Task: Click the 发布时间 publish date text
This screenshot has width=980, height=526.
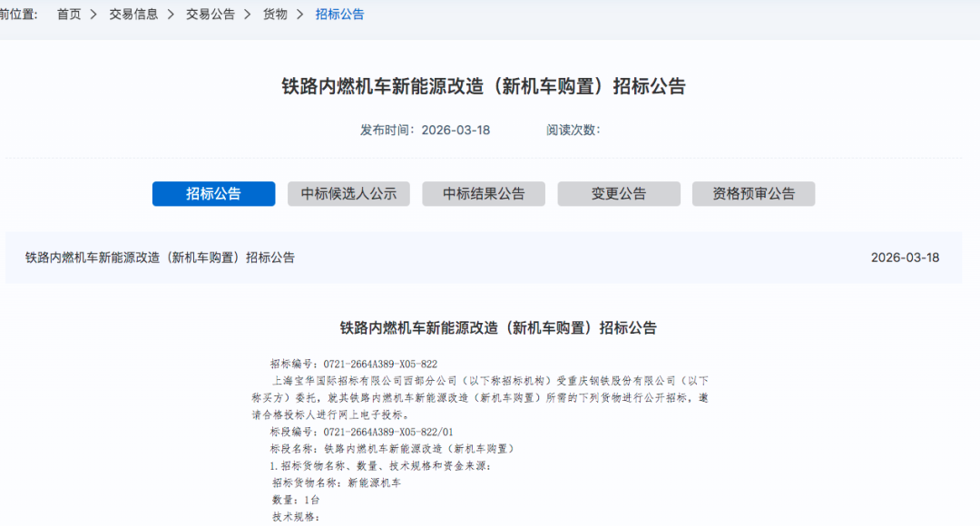Action: pyautogui.click(x=425, y=130)
